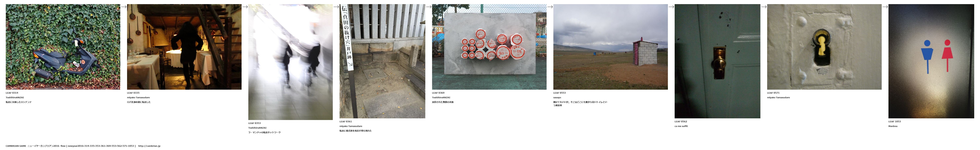This screenshot has width=980, height=150.
Task: Click the Manbou author name
Action: coord(893,126)
